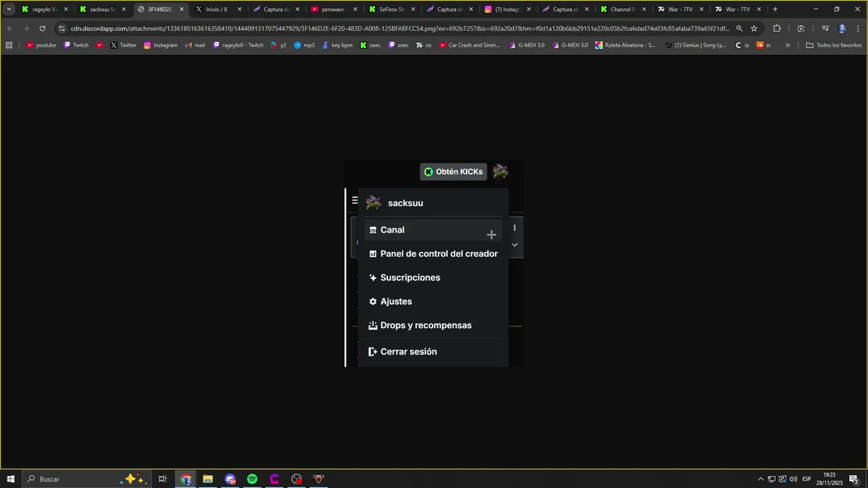The height and width of the screenshot is (488, 868).
Task: Open Spotify from the taskbar
Action: [252, 479]
